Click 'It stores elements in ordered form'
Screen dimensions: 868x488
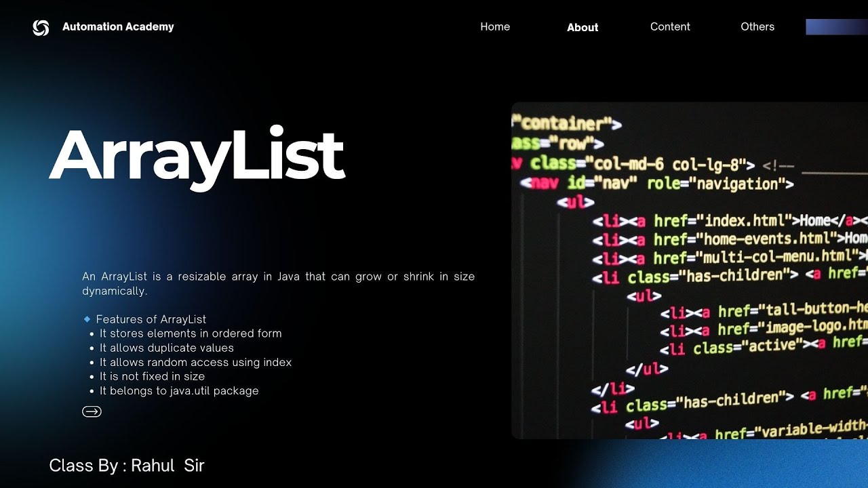click(191, 333)
